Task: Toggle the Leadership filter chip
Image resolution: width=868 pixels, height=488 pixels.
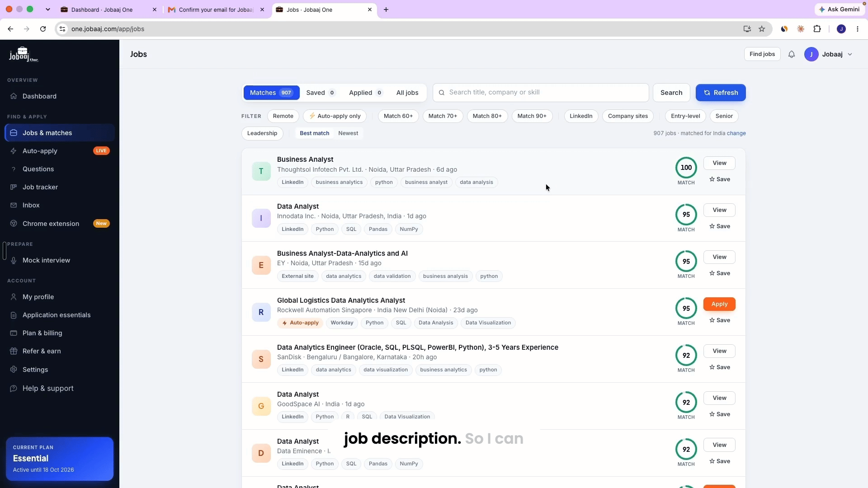Action: pos(262,133)
